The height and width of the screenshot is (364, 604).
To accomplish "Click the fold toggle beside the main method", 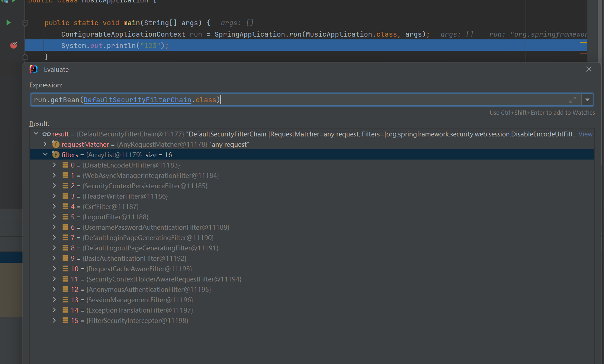I will (25, 23).
